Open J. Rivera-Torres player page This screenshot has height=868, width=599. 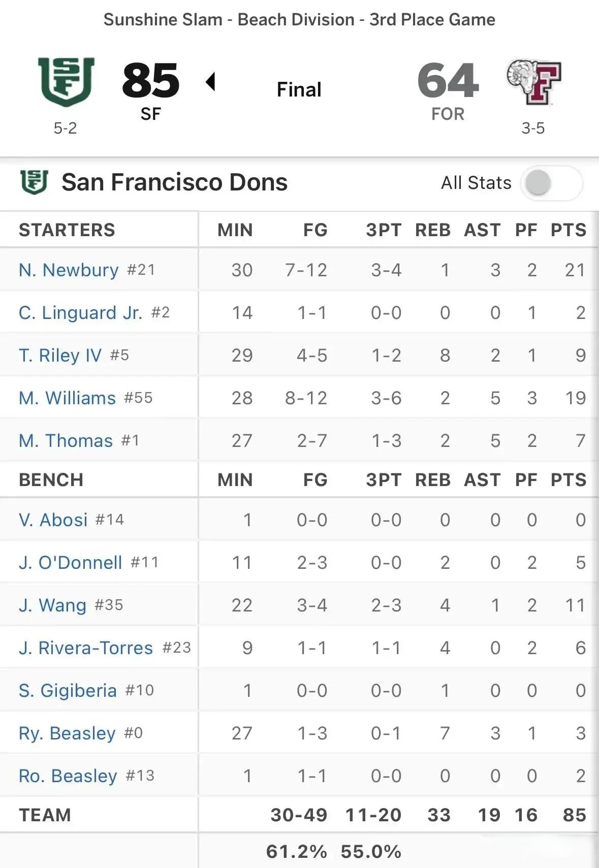[86, 648]
